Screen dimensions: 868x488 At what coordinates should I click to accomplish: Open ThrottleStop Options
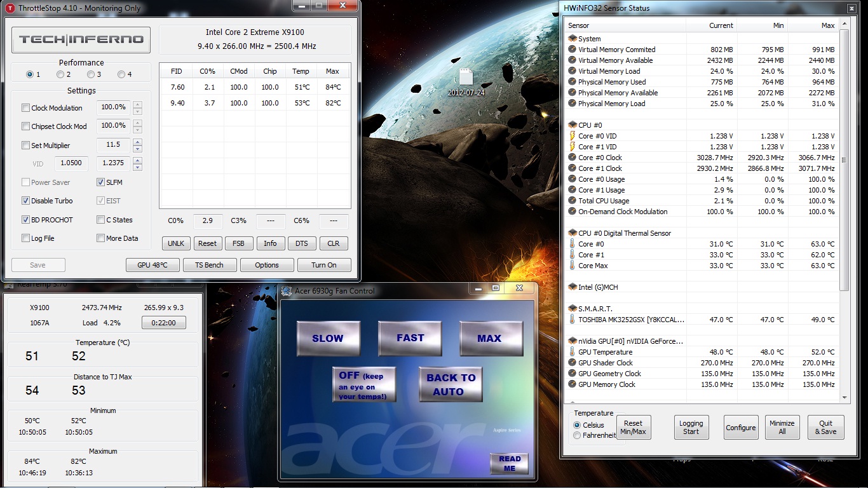pos(267,265)
